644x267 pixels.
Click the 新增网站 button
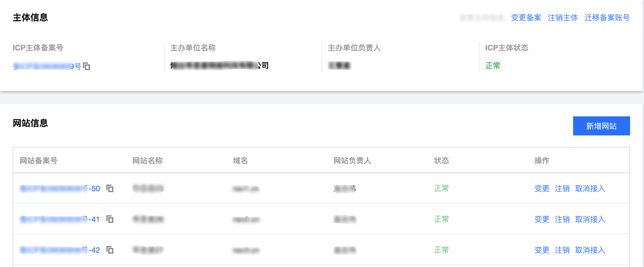click(x=601, y=126)
